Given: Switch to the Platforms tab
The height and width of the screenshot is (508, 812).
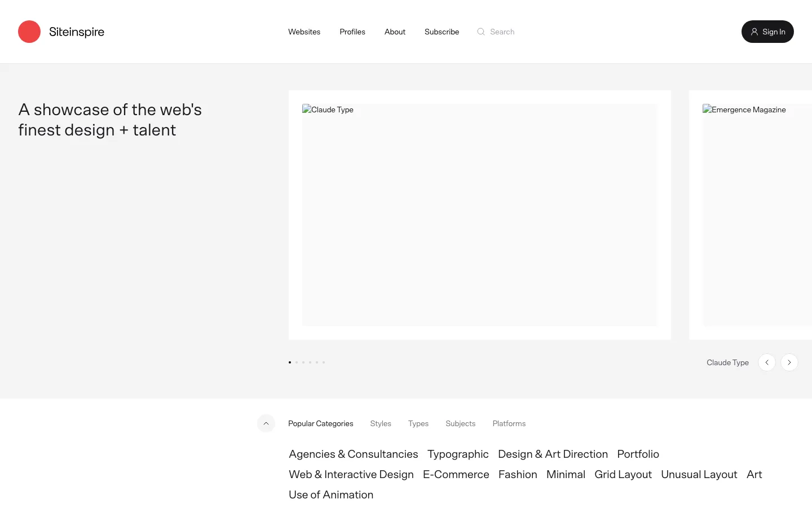Looking at the screenshot, I should (509, 423).
